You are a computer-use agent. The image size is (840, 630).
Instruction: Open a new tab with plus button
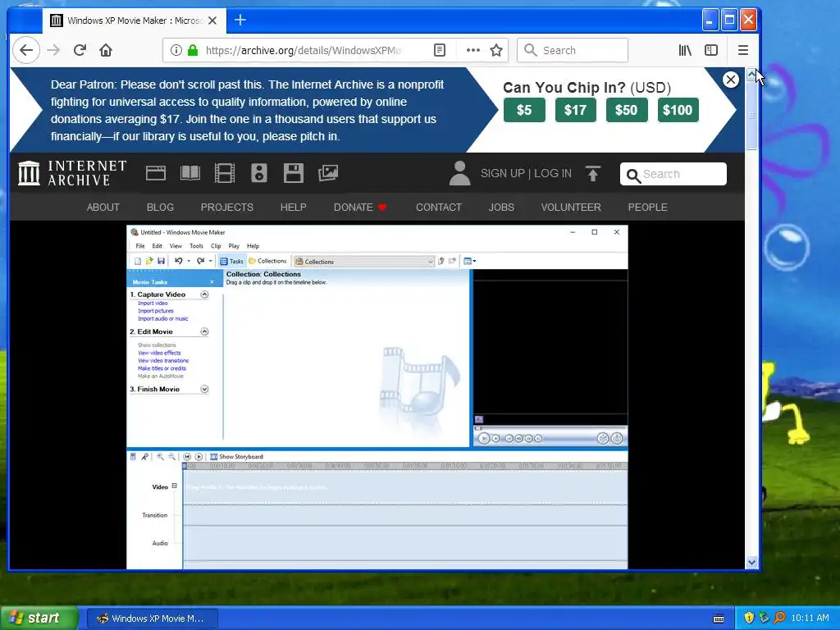[240, 21]
